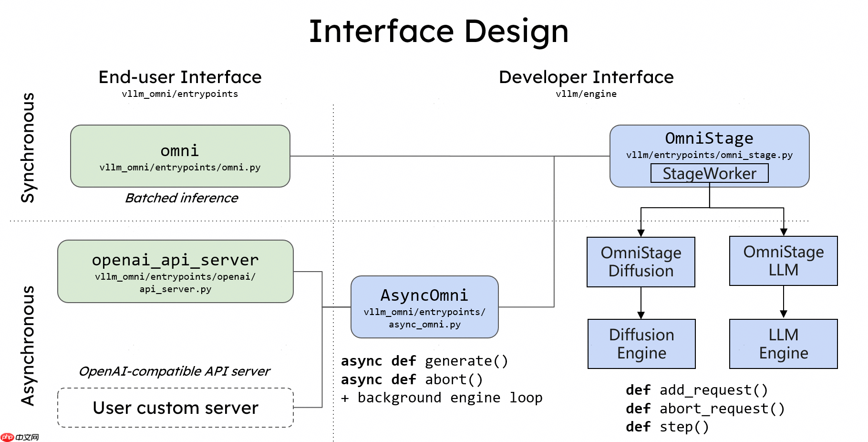This screenshot has width=868, height=442.
Task: Select the LLM Engine box
Action: [x=783, y=344]
